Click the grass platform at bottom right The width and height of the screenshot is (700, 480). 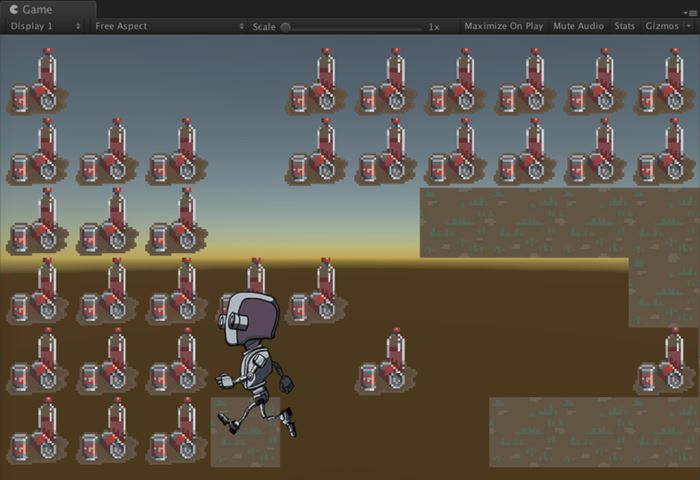coord(593,431)
